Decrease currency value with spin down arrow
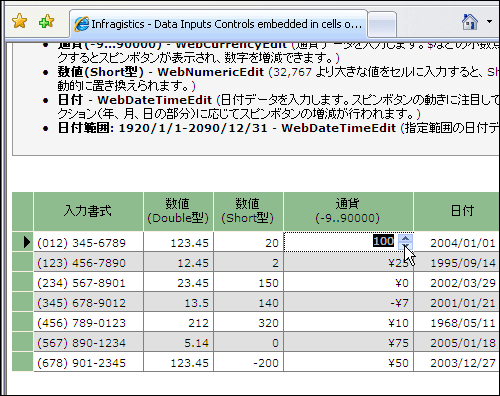 [405, 246]
